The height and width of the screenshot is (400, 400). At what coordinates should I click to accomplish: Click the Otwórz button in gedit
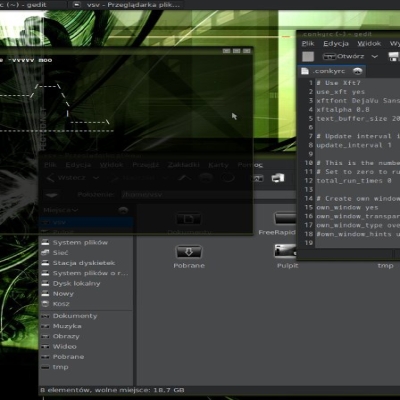point(344,56)
